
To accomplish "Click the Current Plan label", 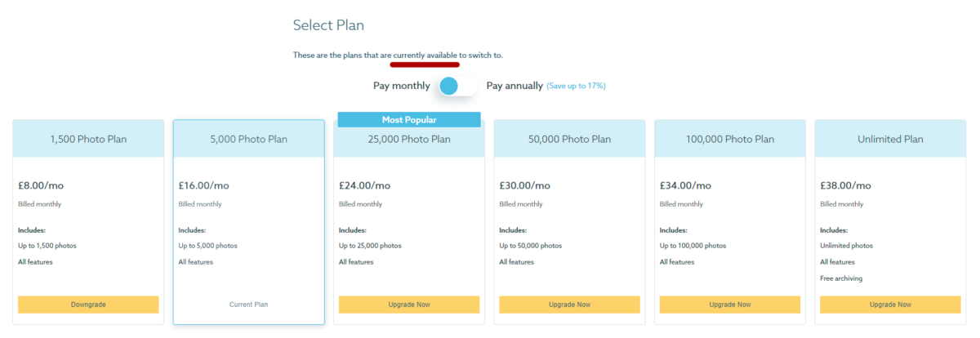I will [x=248, y=305].
